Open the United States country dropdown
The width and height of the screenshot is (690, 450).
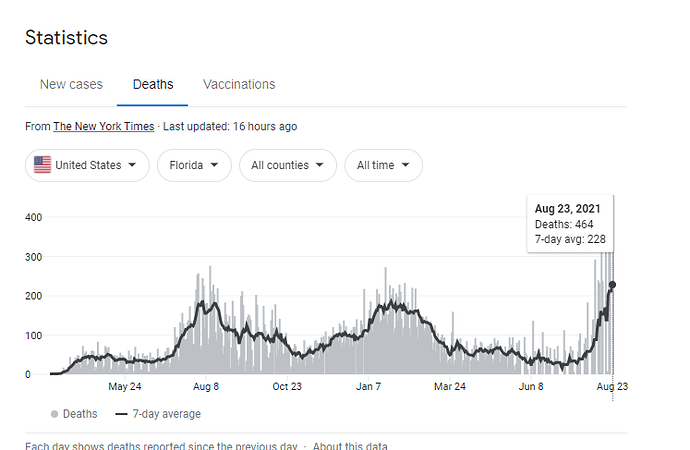click(x=87, y=165)
